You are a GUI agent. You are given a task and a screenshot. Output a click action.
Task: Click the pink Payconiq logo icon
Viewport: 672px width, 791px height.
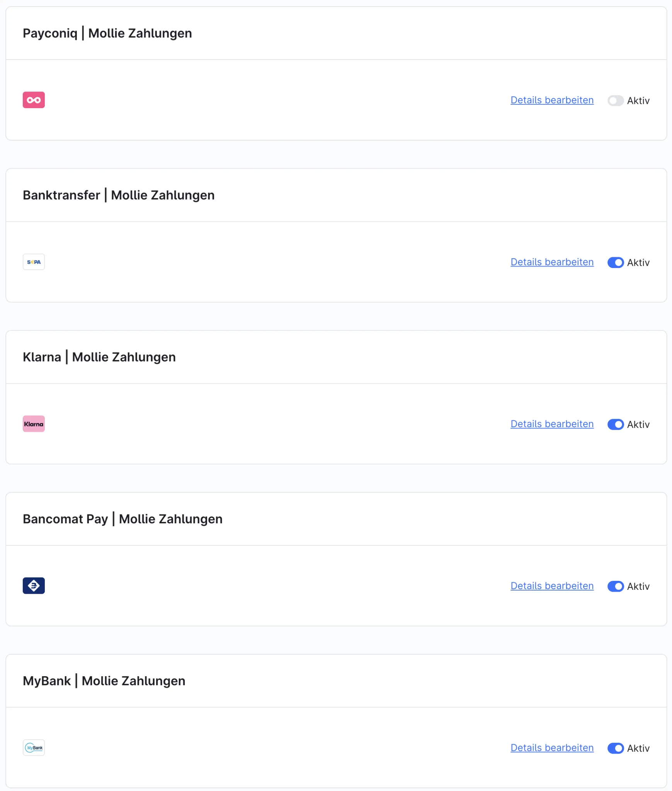34,100
